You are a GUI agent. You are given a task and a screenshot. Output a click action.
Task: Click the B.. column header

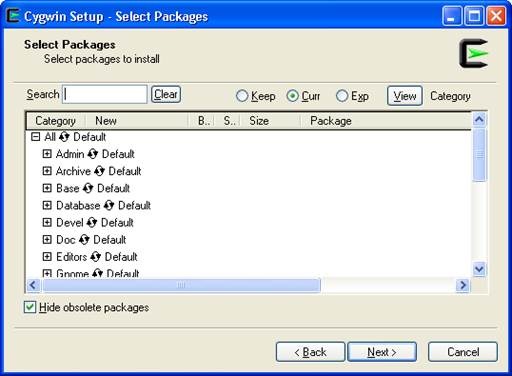pos(201,121)
